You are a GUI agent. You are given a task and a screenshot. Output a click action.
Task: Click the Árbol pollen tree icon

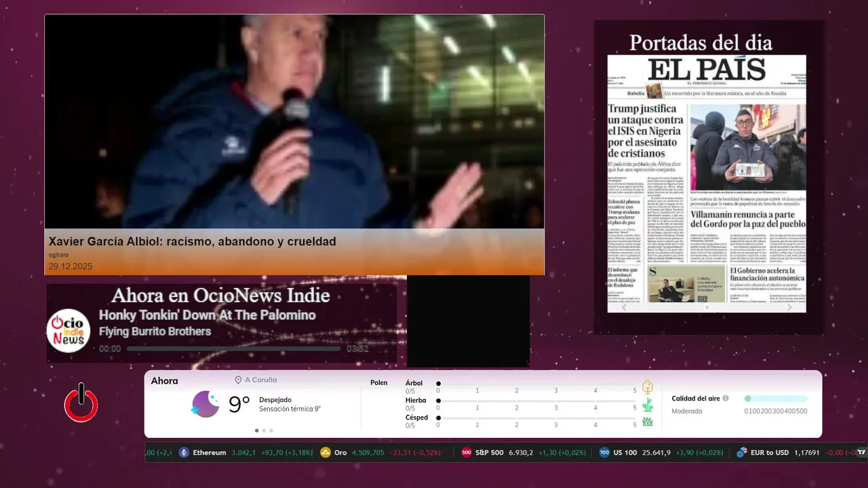point(648,387)
